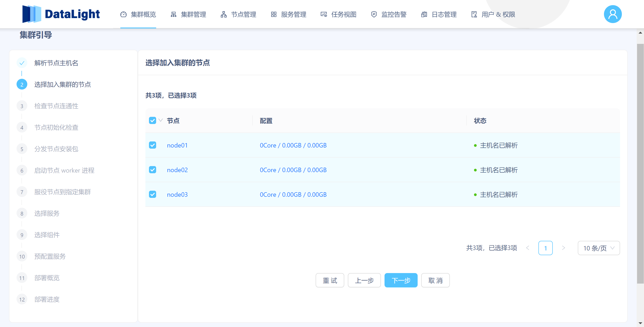
Task: Open the 任务视图 menu item
Action: 338,15
